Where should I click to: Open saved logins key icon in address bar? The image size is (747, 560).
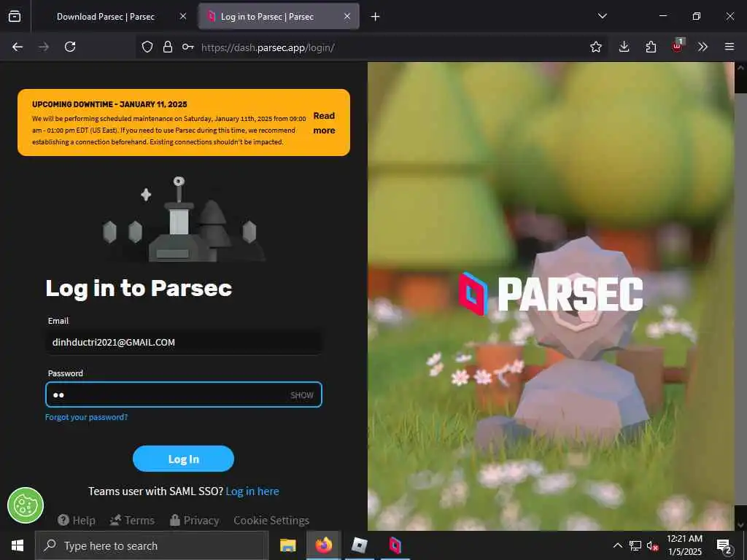pyautogui.click(x=187, y=47)
